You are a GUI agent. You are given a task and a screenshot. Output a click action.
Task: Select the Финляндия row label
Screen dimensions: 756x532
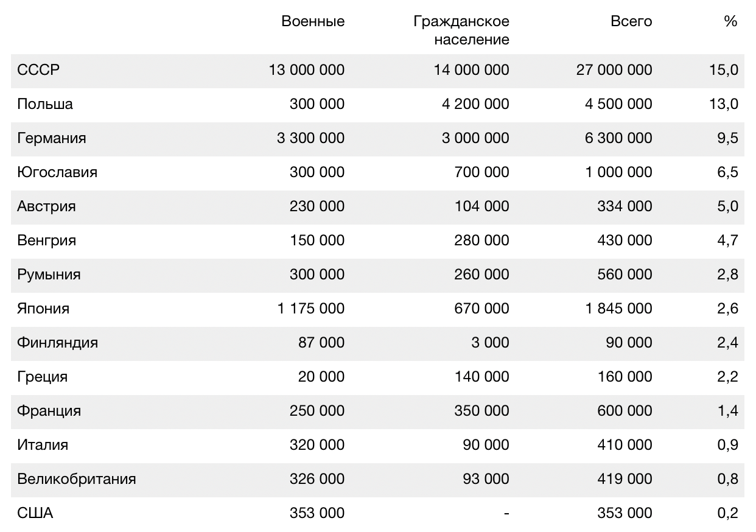click(x=57, y=343)
